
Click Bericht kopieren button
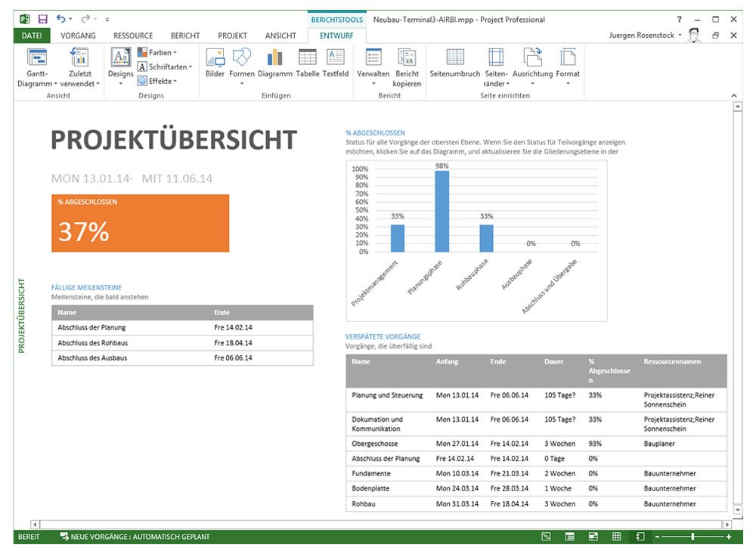click(x=407, y=67)
